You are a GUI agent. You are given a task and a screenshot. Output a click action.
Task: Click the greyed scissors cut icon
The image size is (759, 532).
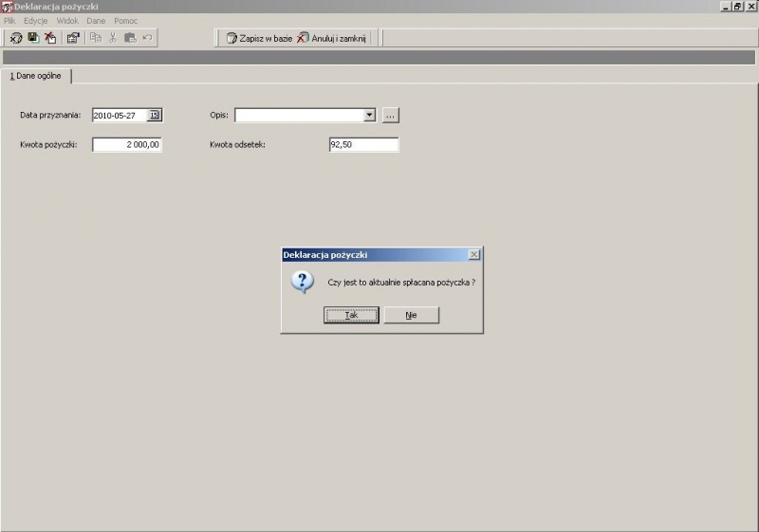(113, 38)
